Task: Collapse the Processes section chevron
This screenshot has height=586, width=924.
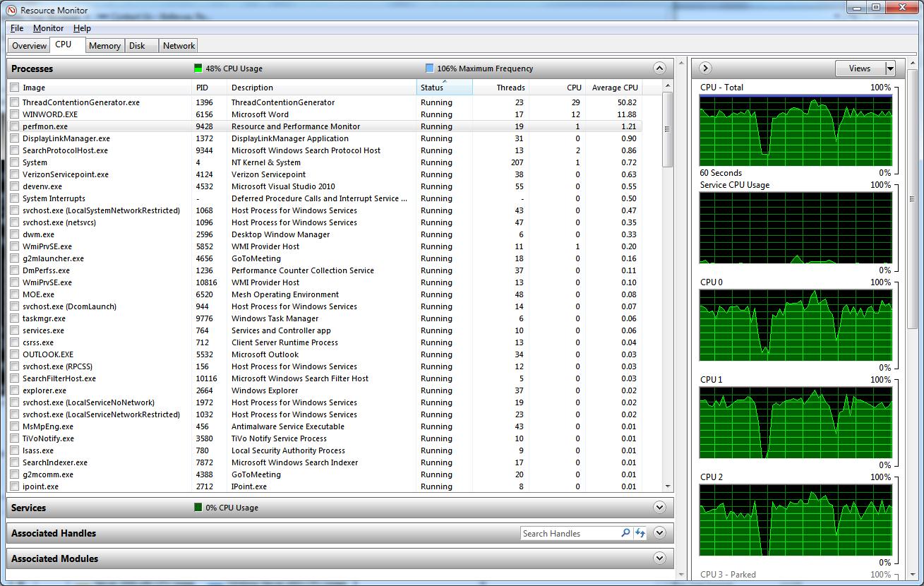Action: tap(659, 68)
